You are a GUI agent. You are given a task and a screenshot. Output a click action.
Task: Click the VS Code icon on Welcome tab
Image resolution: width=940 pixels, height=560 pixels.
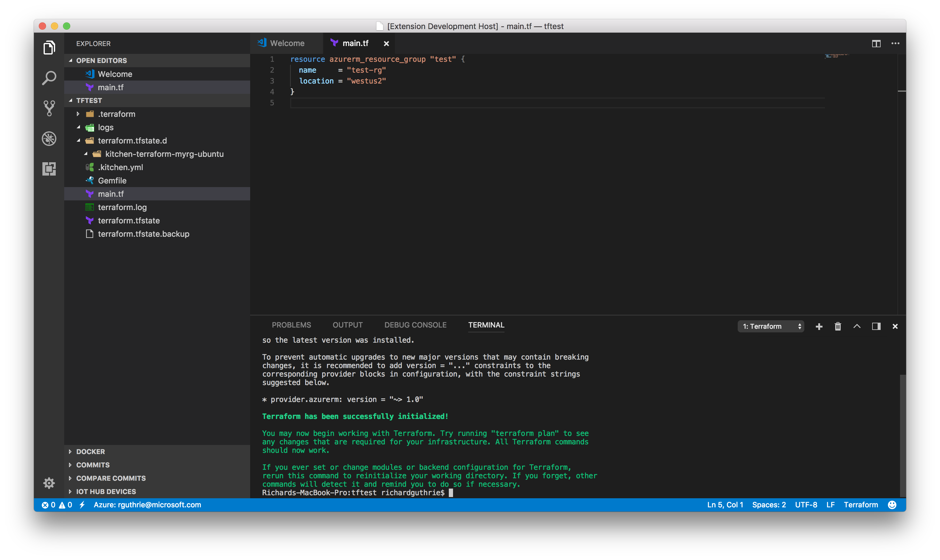pos(262,43)
